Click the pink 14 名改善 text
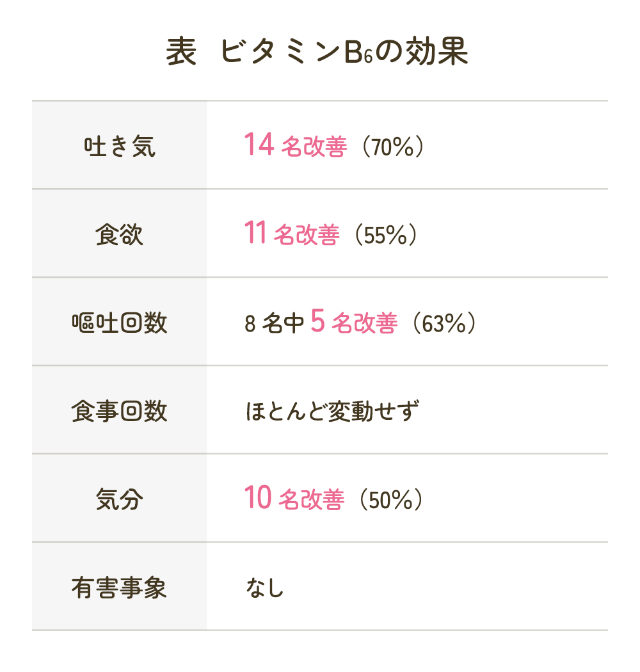 click(x=295, y=147)
